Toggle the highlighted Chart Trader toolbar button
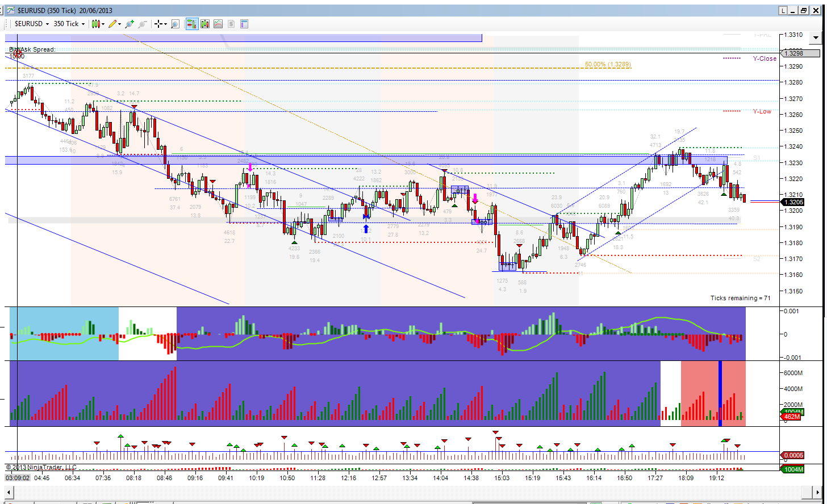This screenshot has height=504, width=827. pyautogui.click(x=192, y=24)
